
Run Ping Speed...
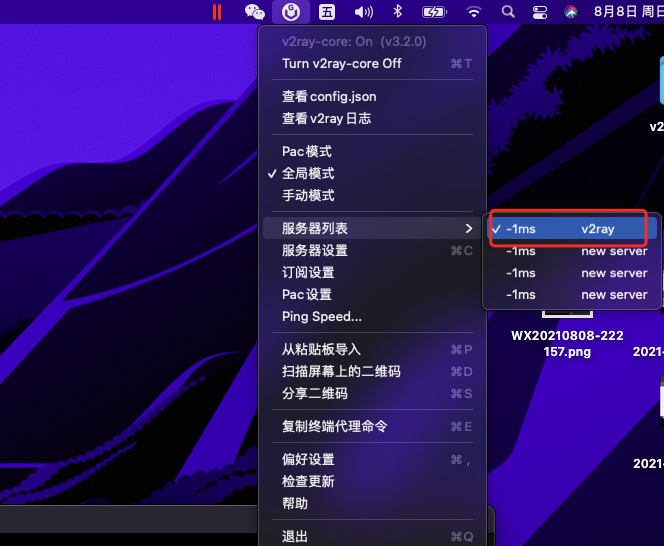click(x=373, y=316)
